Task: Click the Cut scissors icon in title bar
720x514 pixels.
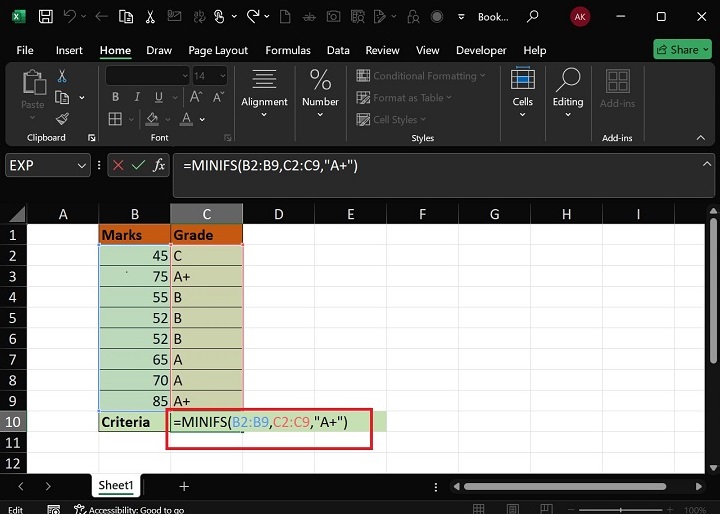Action: pos(150,17)
